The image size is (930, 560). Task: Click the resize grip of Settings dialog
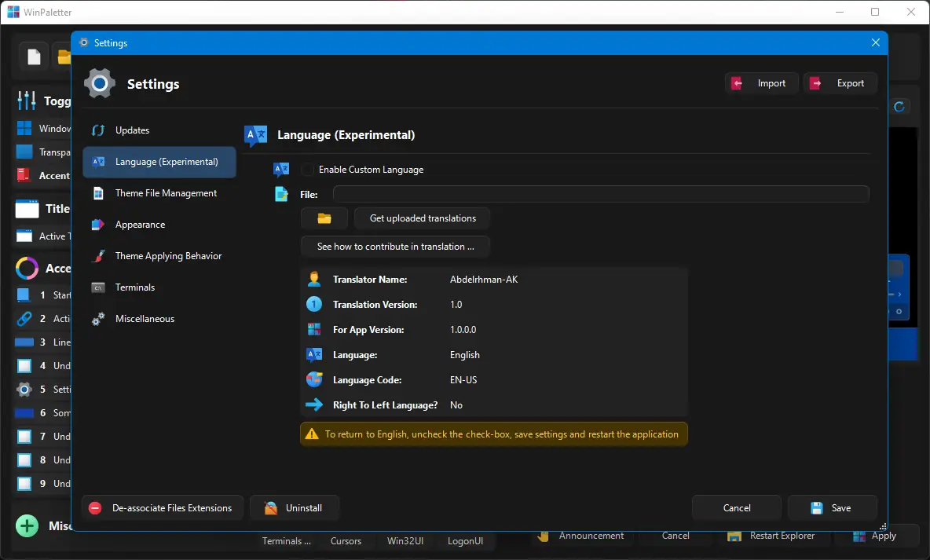point(883,526)
